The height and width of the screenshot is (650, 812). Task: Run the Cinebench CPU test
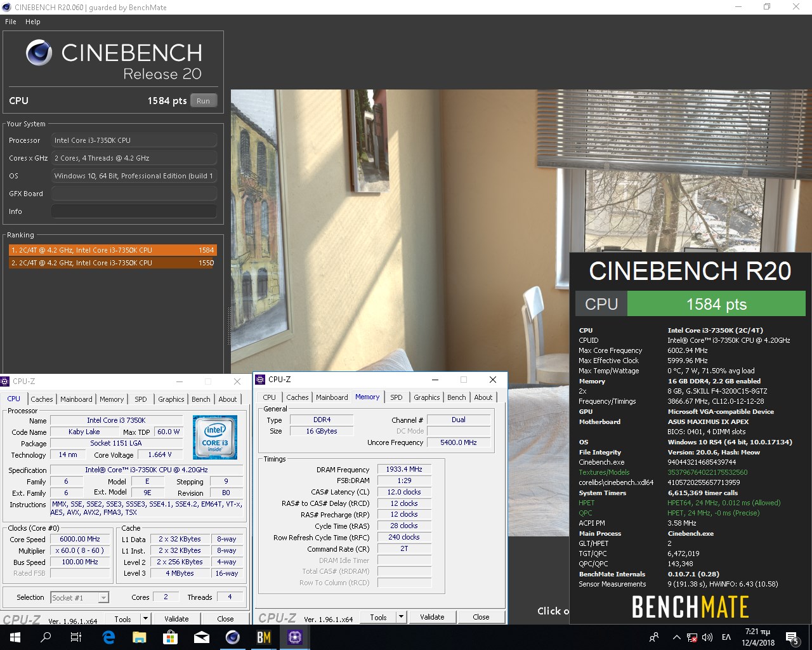tap(203, 100)
